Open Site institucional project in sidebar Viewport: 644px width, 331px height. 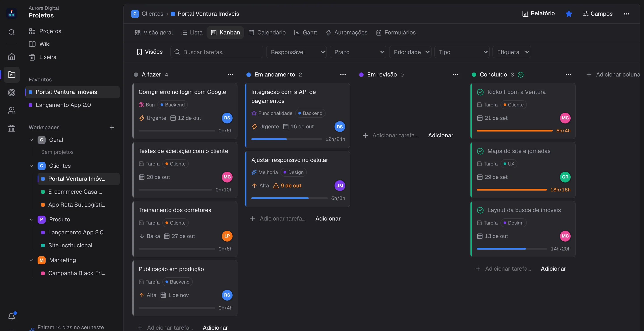78,246
